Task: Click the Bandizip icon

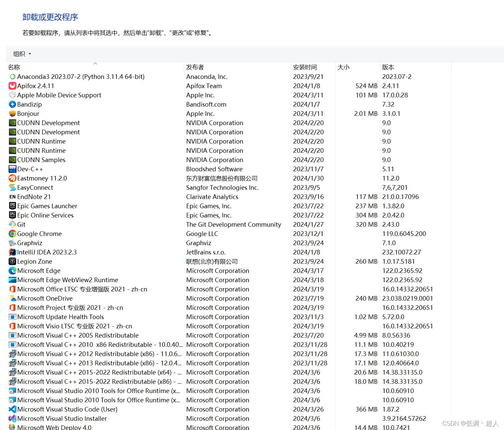Action: point(13,104)
